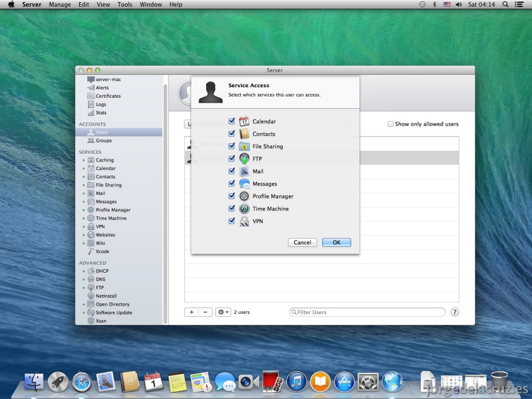Open the Edit menu
The height and width of the screenshot is (399, 532).
tap(84, 4)
